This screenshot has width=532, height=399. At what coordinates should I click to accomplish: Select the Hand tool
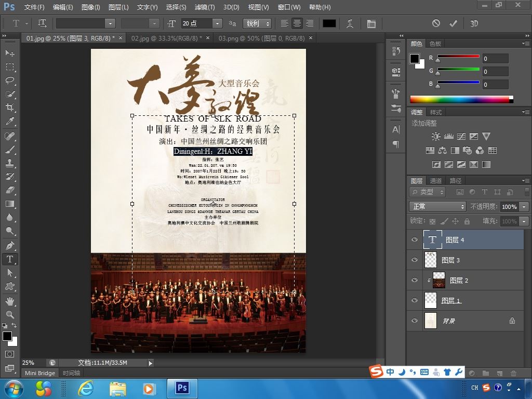[10, 301]
